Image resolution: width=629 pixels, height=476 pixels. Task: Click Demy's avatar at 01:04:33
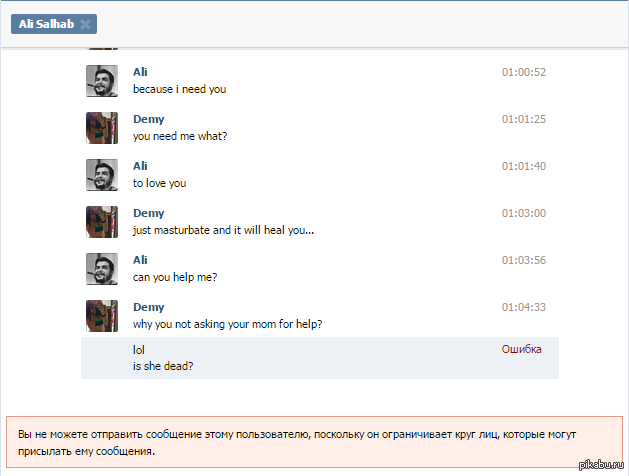click(x=102, y=316)
